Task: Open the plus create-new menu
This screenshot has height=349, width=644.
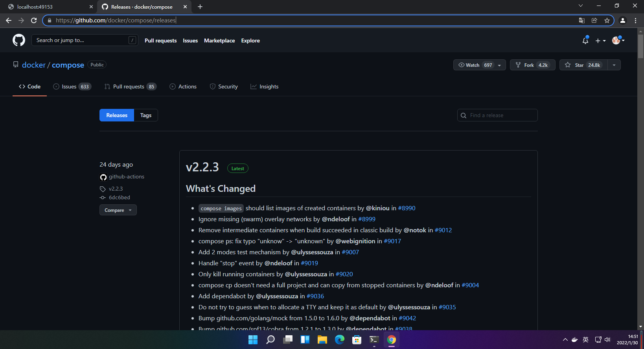Action: pos(600,40)
